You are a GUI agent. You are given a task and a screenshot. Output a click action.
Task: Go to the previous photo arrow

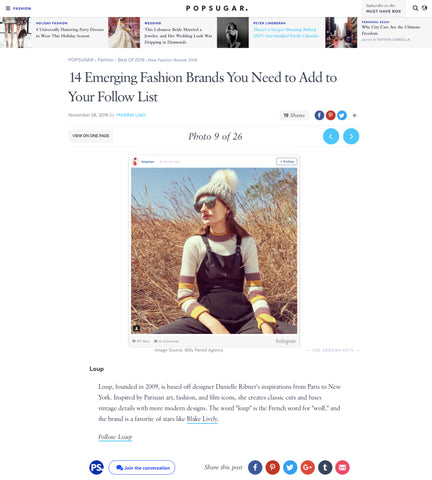click(331, 136)
